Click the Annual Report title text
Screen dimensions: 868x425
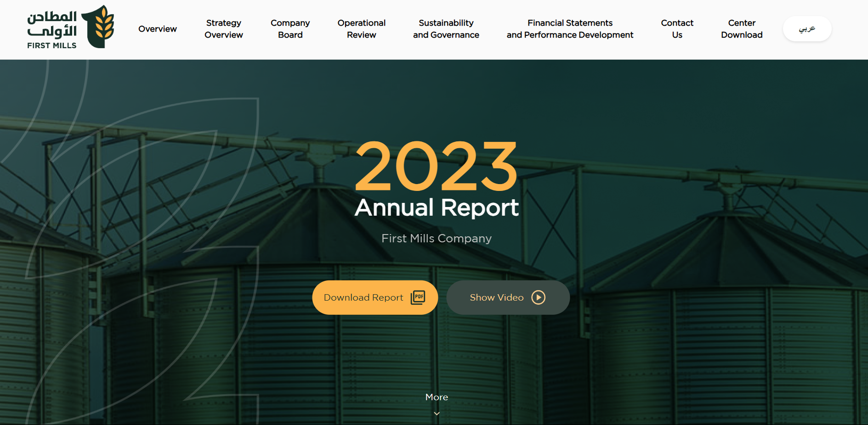437,207
